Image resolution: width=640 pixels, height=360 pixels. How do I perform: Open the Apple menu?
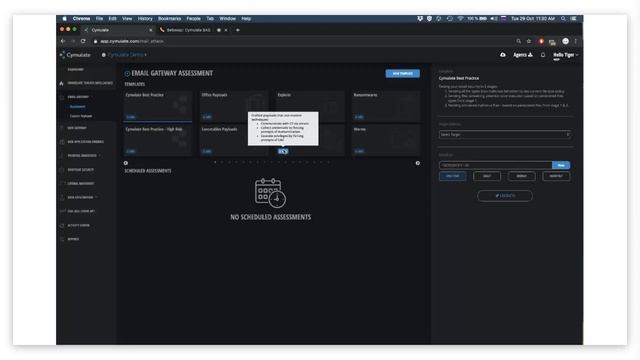(x=64, y=19)
